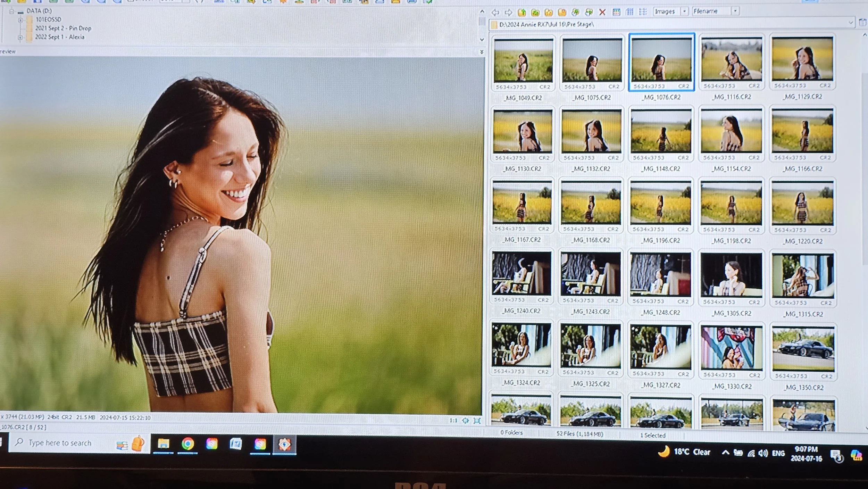Switch to thumbnails view mode icon

[616, 13]
